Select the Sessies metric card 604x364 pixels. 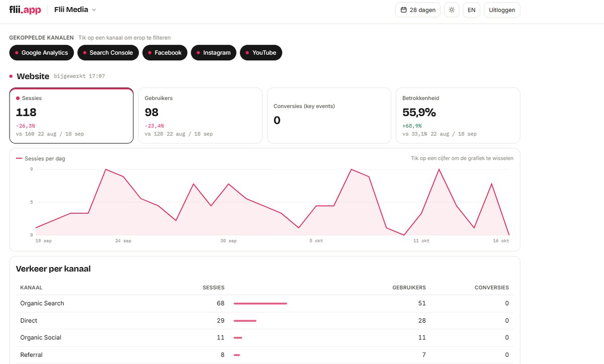(71, 116)
